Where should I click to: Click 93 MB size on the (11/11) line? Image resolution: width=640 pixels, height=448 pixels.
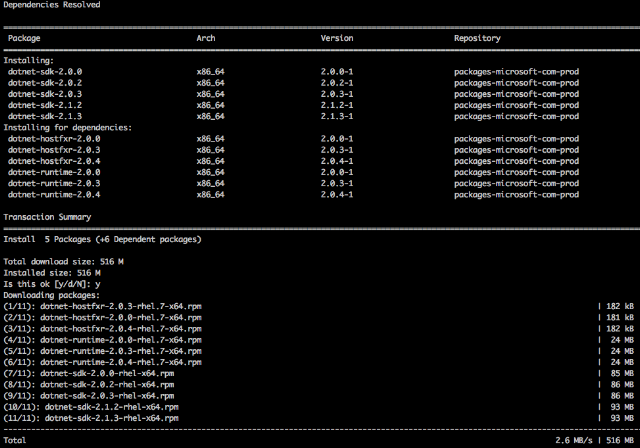click(622, 418)
